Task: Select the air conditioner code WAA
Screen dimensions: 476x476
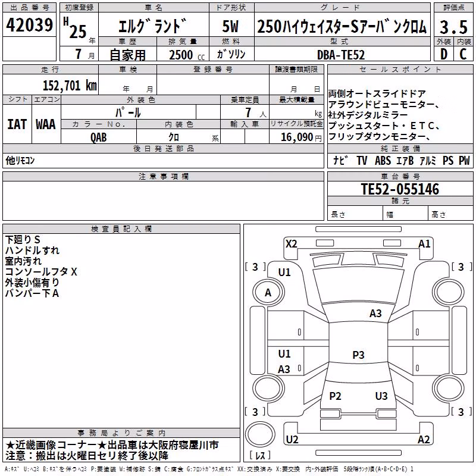Action: click(46, 124)
